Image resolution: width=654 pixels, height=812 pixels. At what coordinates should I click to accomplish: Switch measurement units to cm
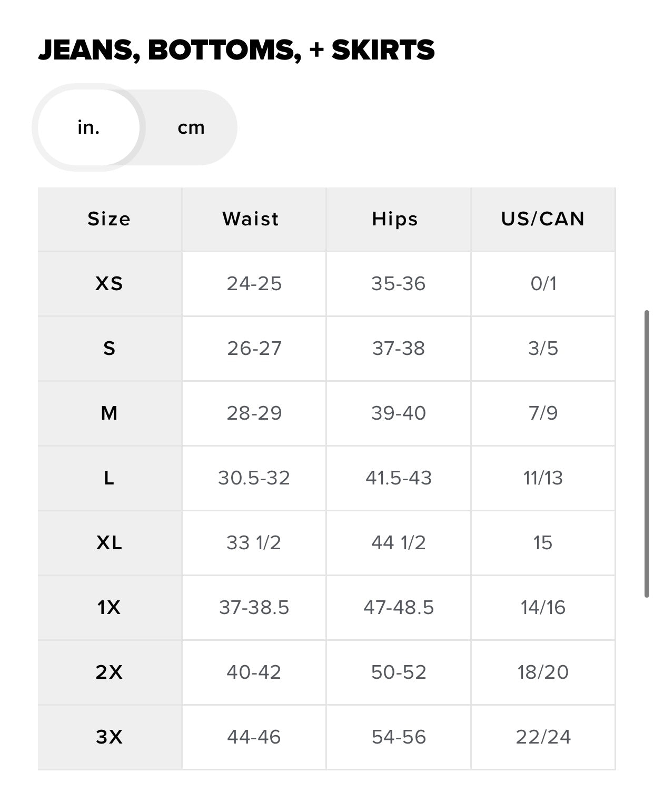click(x=191, y=127)
